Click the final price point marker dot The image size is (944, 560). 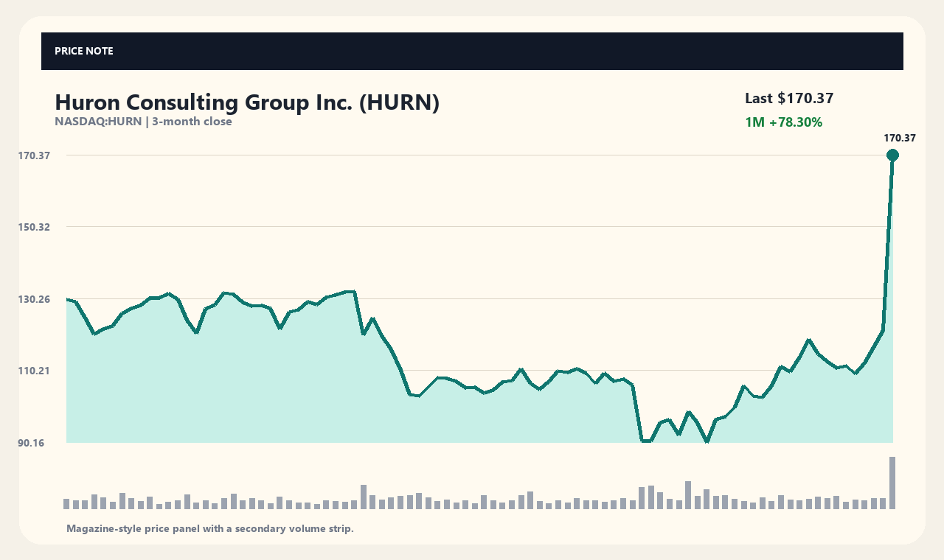[892, 155]
